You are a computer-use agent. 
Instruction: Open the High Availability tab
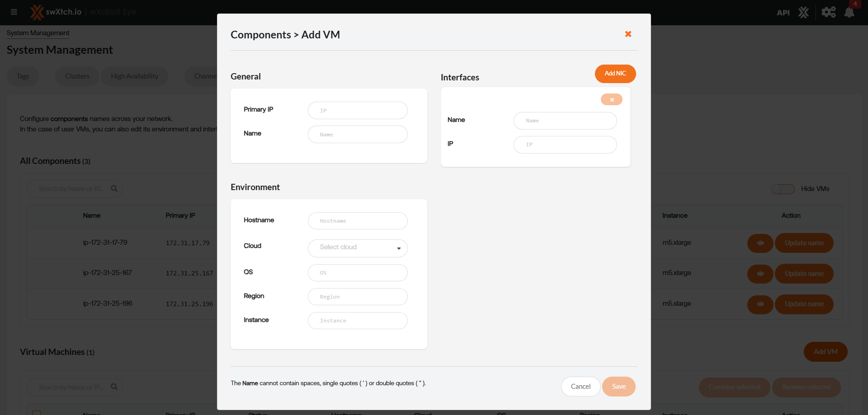pos(135,76)
